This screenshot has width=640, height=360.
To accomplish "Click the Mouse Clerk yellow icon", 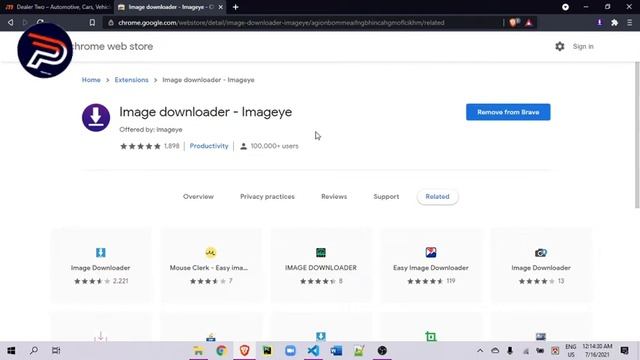I will (211, 252).
